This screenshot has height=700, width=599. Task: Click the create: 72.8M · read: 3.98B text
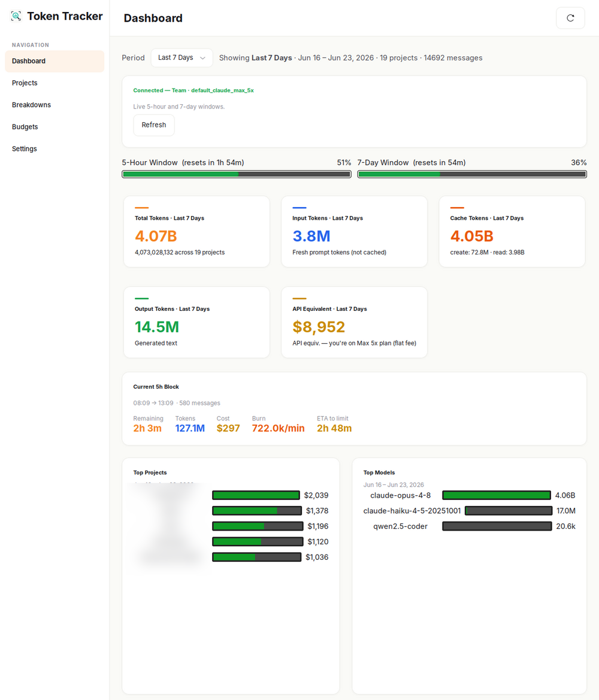point(488,252)
